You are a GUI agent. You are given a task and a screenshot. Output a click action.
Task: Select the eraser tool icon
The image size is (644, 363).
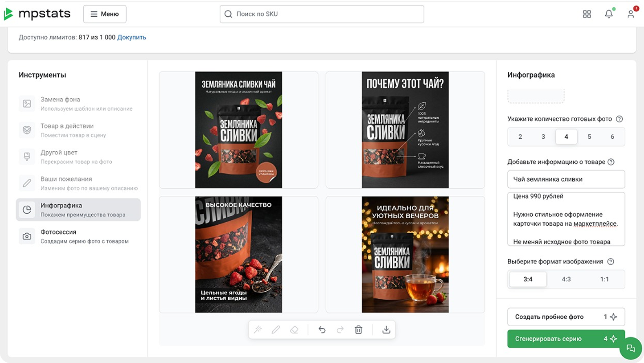point(294,330)
